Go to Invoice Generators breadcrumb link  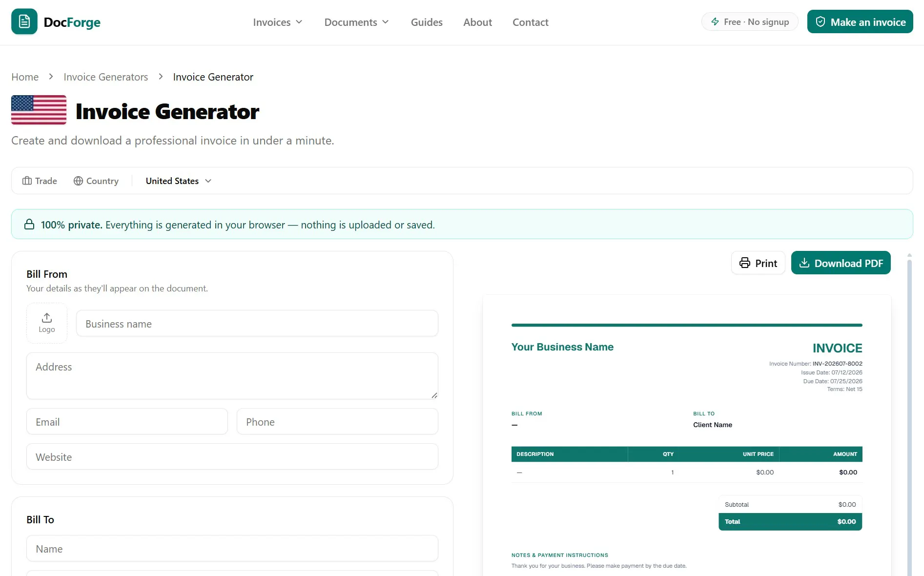(x=105, y=77)
